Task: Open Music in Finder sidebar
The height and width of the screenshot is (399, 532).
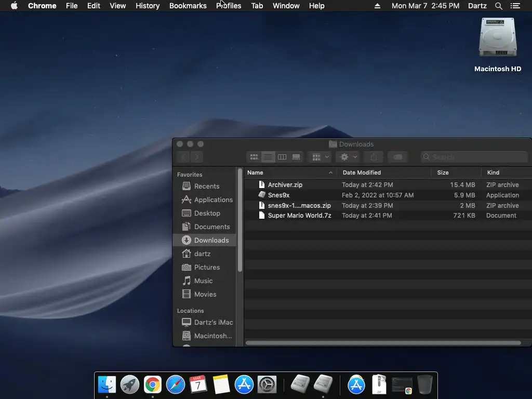Action: 205,281
